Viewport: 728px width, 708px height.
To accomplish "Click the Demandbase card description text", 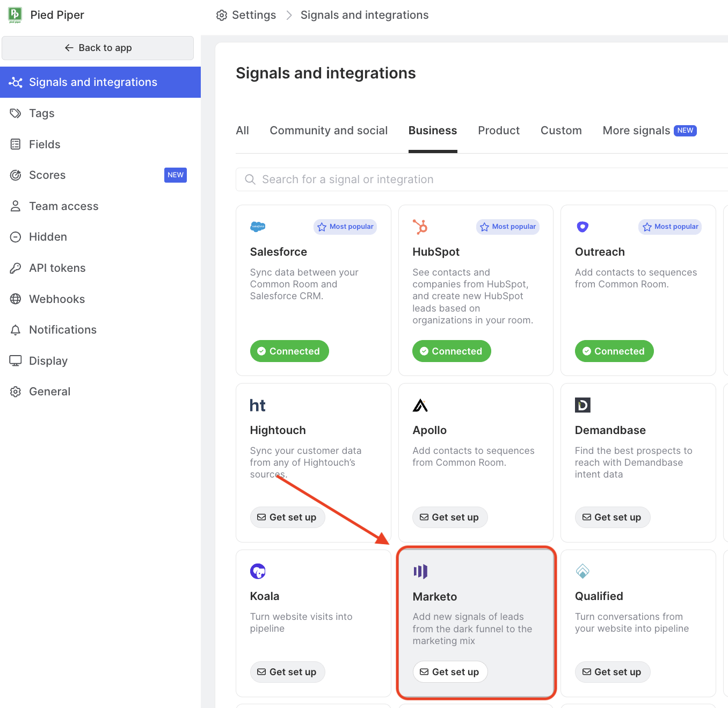I will click(634, 463).
